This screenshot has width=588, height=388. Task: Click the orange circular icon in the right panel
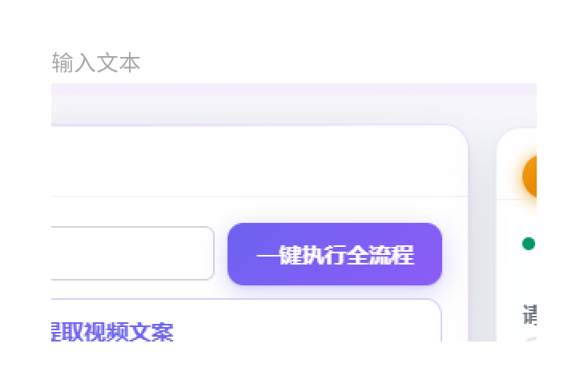[530, 176]
